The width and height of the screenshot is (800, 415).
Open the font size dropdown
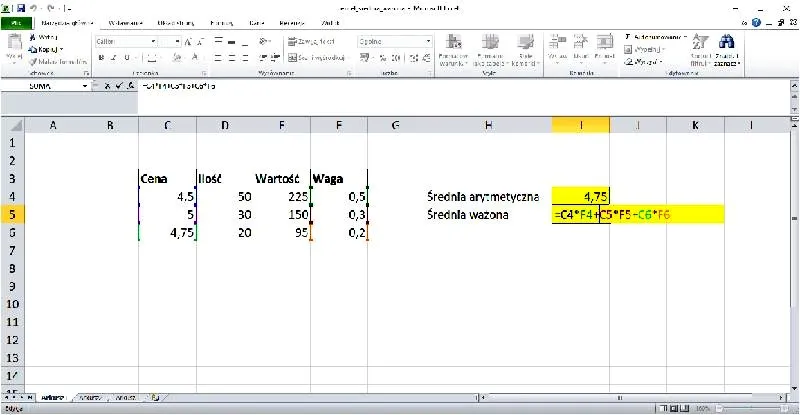[x=177, y=42]
